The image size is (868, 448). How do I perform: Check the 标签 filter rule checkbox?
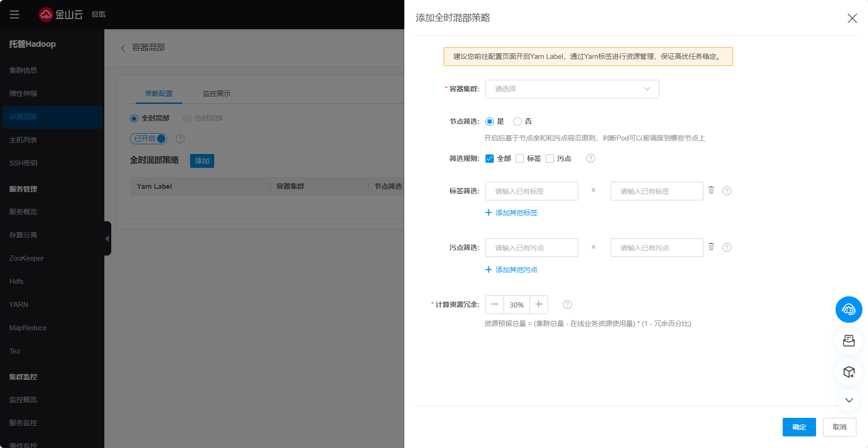[x=520, y=159]
